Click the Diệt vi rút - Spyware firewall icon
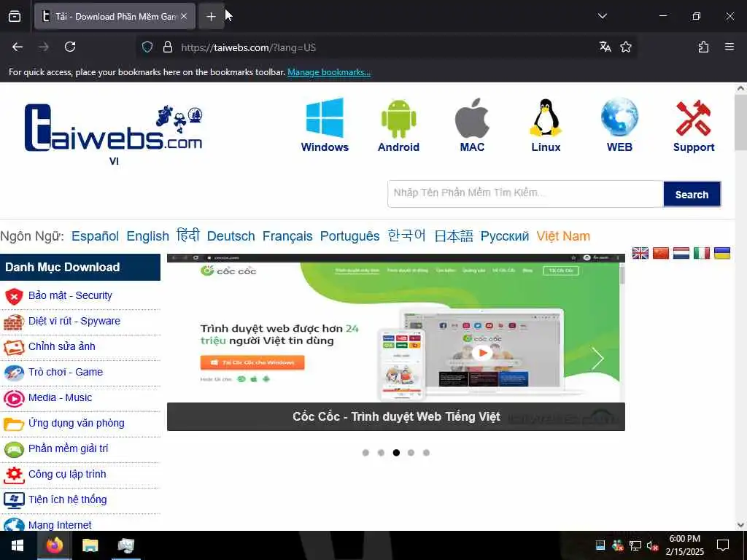This screenshot has width=747, height=560. [x=14, y=322]
